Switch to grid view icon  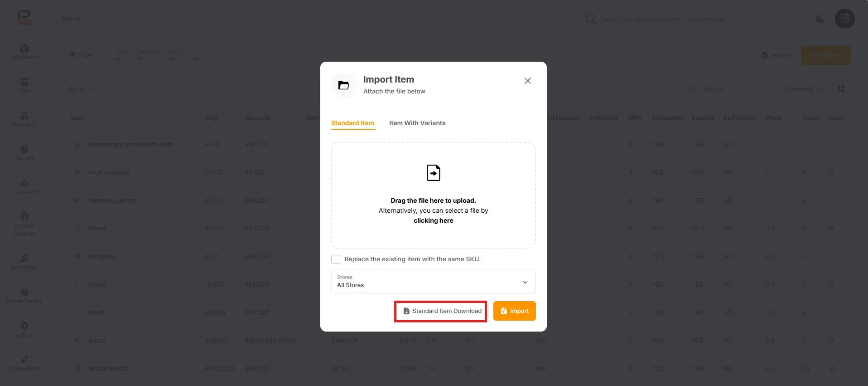841,88
